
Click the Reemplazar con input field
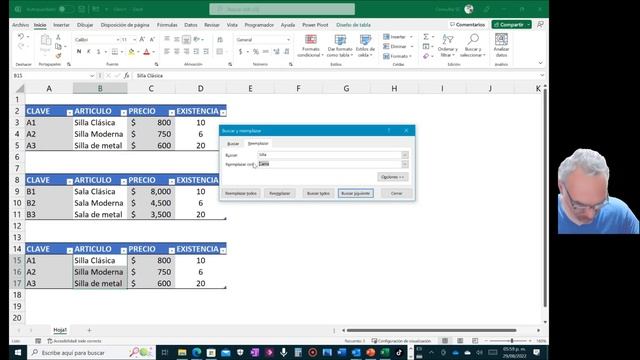tap(329, 164)
